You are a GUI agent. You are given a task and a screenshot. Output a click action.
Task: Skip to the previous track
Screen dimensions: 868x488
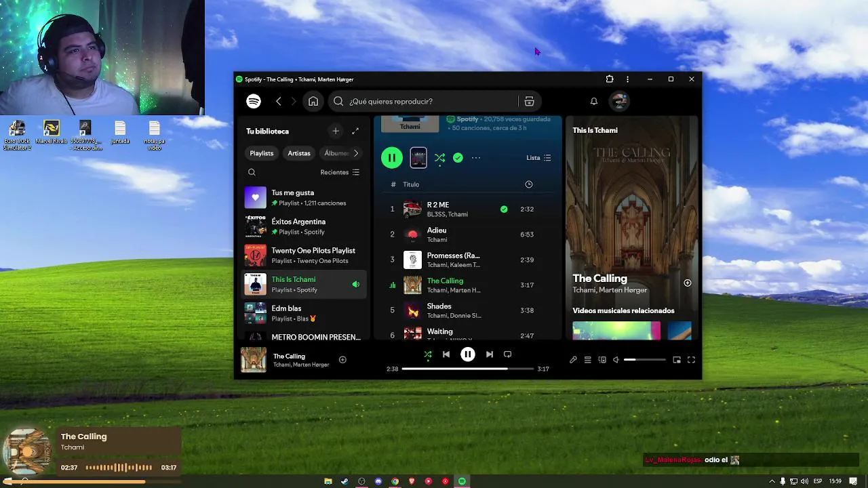click(x=446, y=354)
